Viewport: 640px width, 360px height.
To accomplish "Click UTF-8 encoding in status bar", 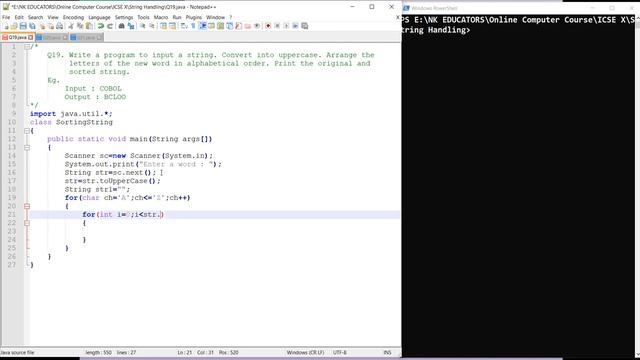I will 340,352.
